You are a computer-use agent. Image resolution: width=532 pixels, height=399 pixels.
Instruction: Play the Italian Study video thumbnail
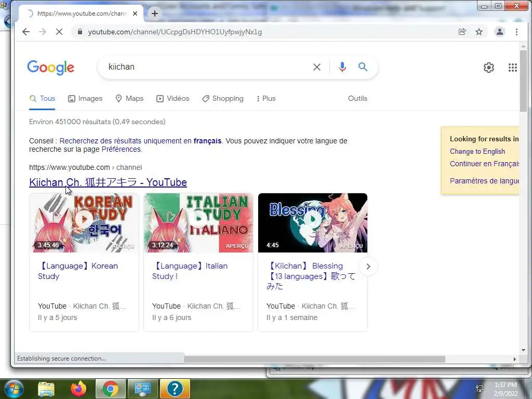coord(198,222)
